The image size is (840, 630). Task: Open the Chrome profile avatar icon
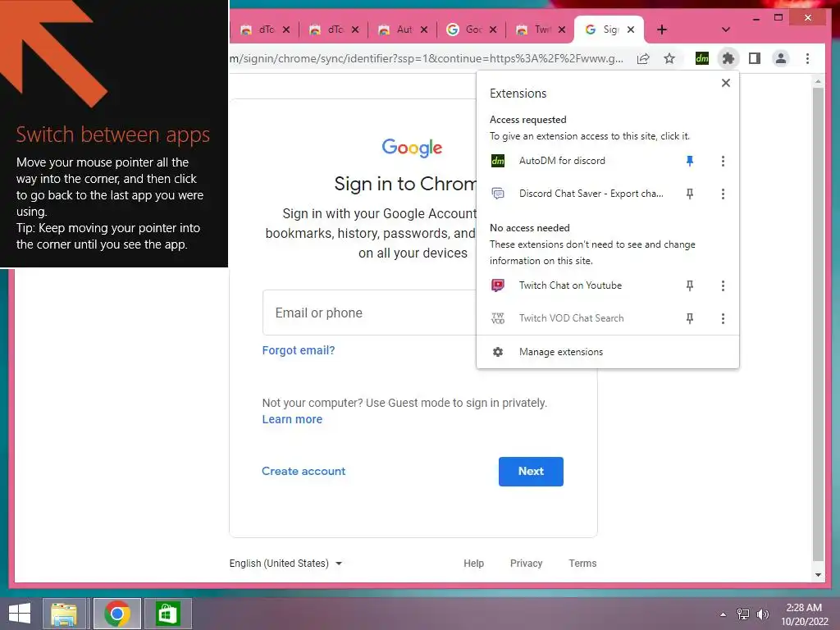(781, 58)
